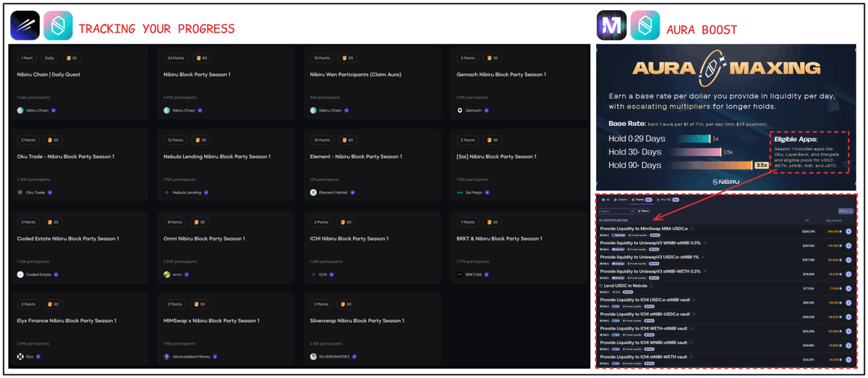Open MIMSwap x Nibiru Block Party quest

point(225,329)
